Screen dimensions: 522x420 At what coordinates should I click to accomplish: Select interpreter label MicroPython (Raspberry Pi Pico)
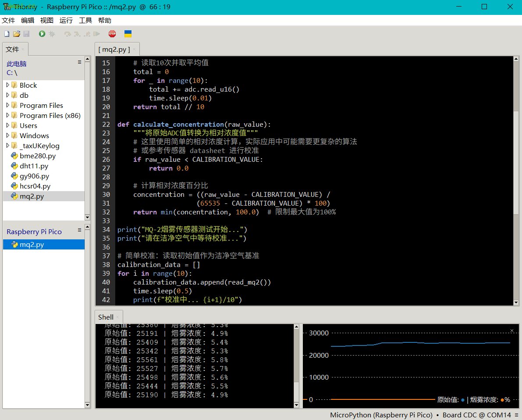381,415
